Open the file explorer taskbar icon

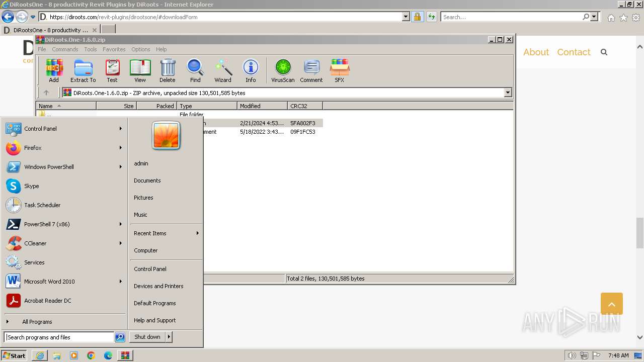(x=57, y=355)
